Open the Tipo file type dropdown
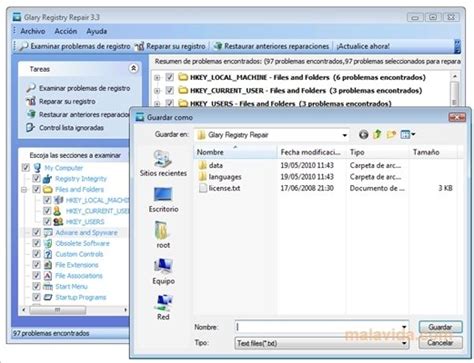Screen dimensions: 474x363 tap(404, 343)
